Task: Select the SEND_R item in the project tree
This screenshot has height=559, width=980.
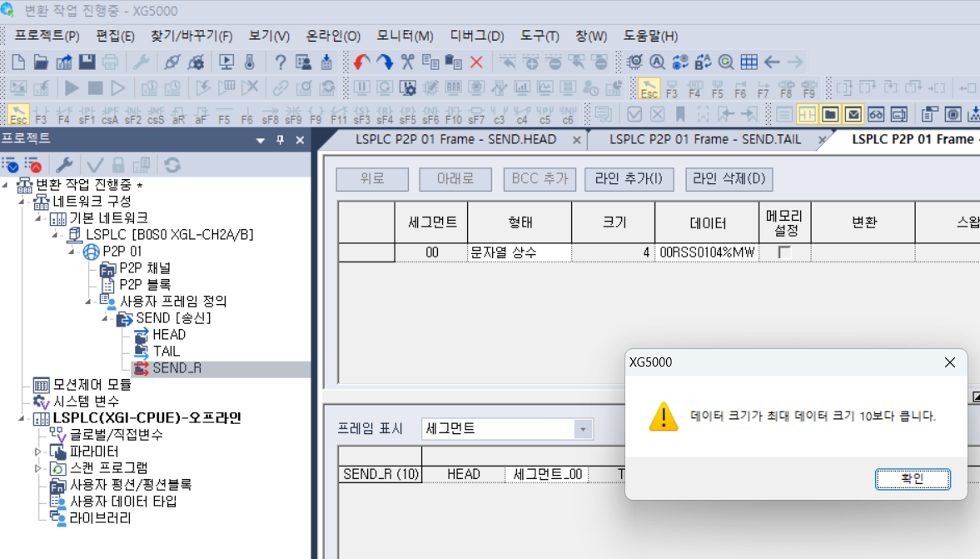Action: [x=177, y=367]
